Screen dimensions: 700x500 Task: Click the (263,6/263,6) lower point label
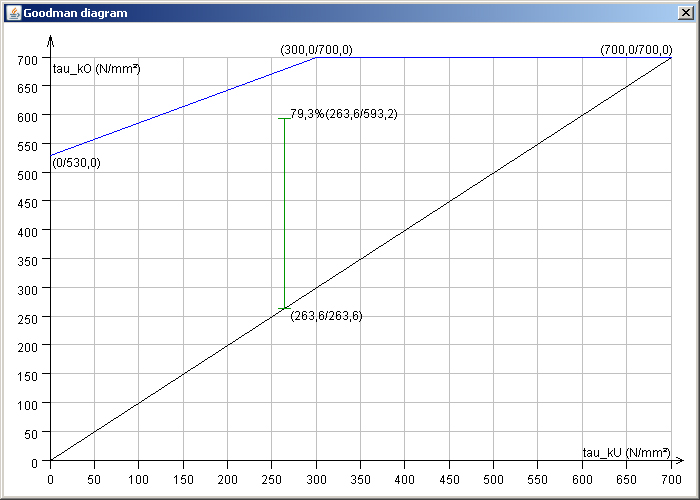coord(326,316)
